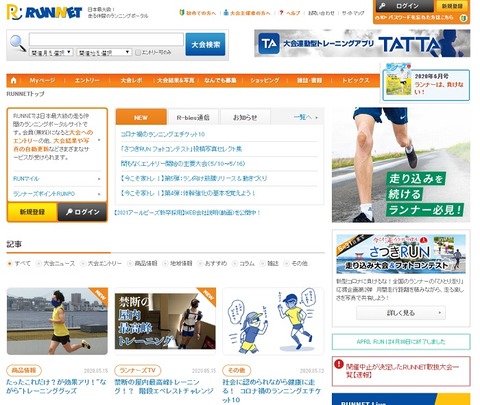Screen dimensions: 480x405
Task: Open the 初めての方へ beginner link
Action: click(198, 13)
